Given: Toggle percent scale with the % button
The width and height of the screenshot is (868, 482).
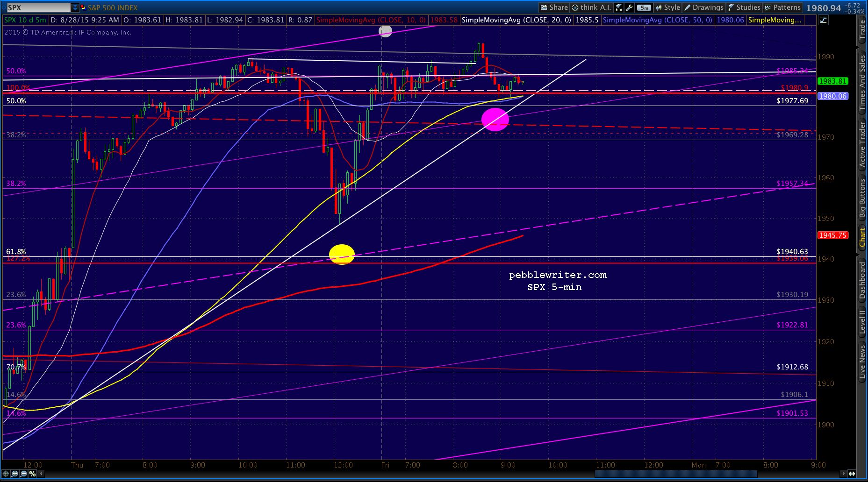Looking at the screenshot, I should pos(32,474).
